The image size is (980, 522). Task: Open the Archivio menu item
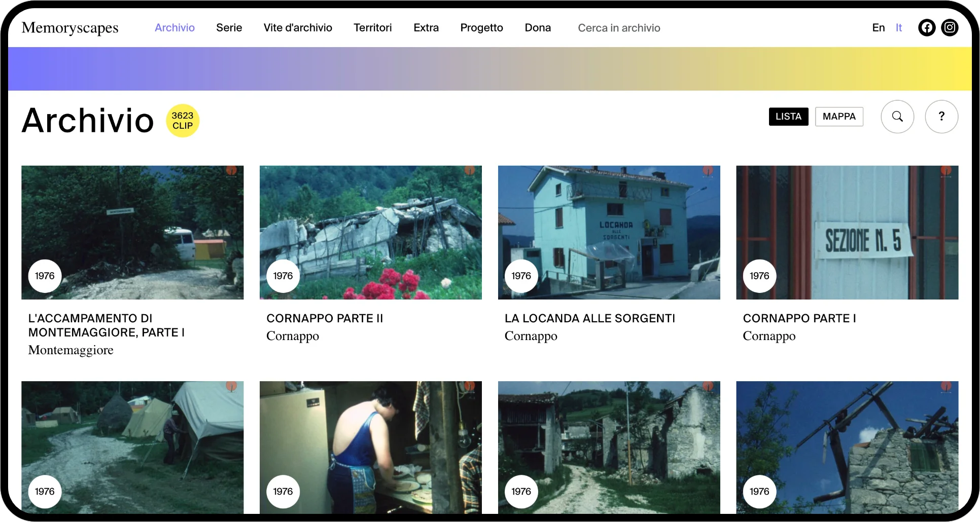coord(174,28)
